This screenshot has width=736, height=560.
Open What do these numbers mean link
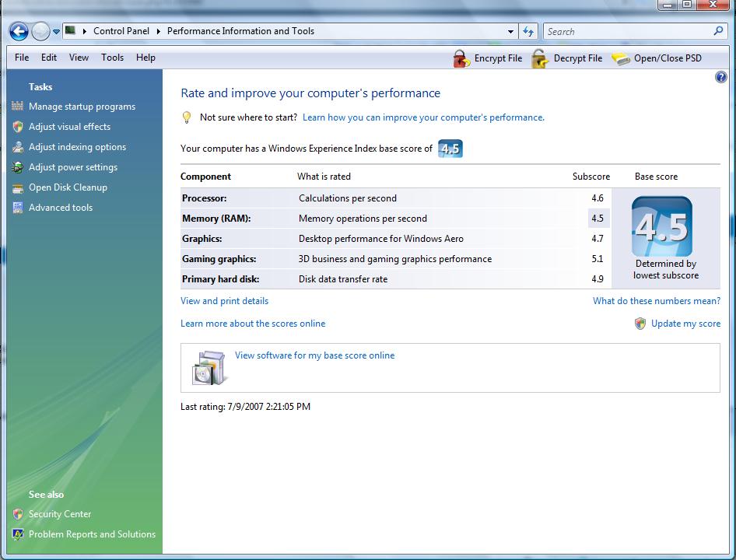656,301
